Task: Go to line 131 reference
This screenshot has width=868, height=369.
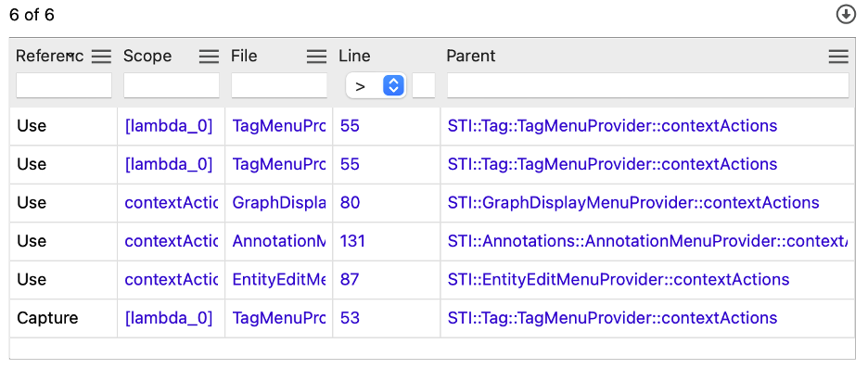Action: pos(352,241)
